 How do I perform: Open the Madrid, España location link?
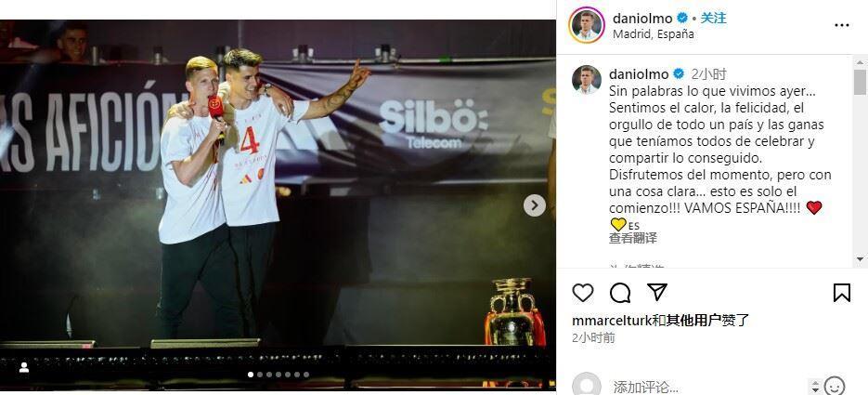tap(654, 33)
